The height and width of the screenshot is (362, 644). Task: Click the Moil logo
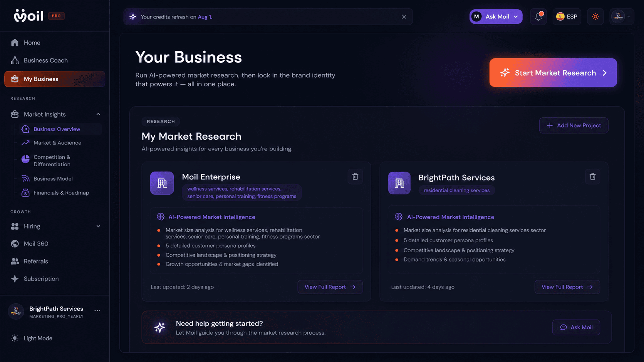pyautogui.click(x=29, y=16)
